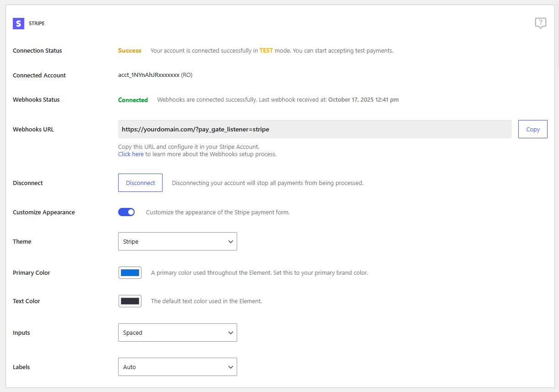The width and height of the screenshot is (559, 392).
Task: Click the Customize Appearance label
Action: pos(43,212)
